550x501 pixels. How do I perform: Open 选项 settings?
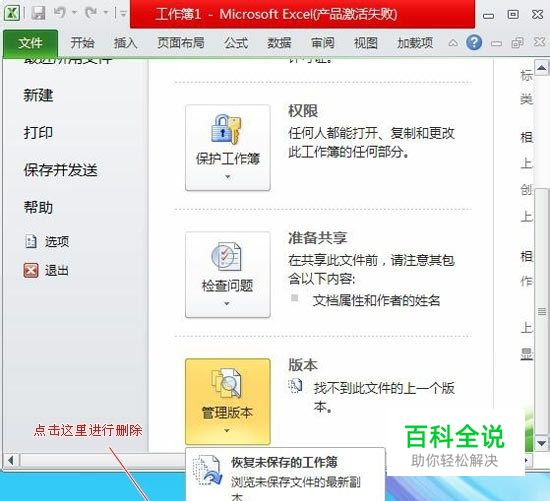click(57, 241)
